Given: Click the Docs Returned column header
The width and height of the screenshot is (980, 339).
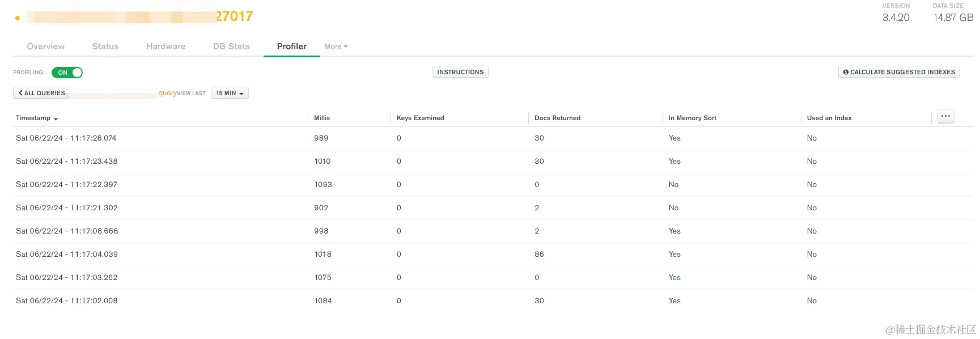Looking at the screenshot, I should (557, 118).
